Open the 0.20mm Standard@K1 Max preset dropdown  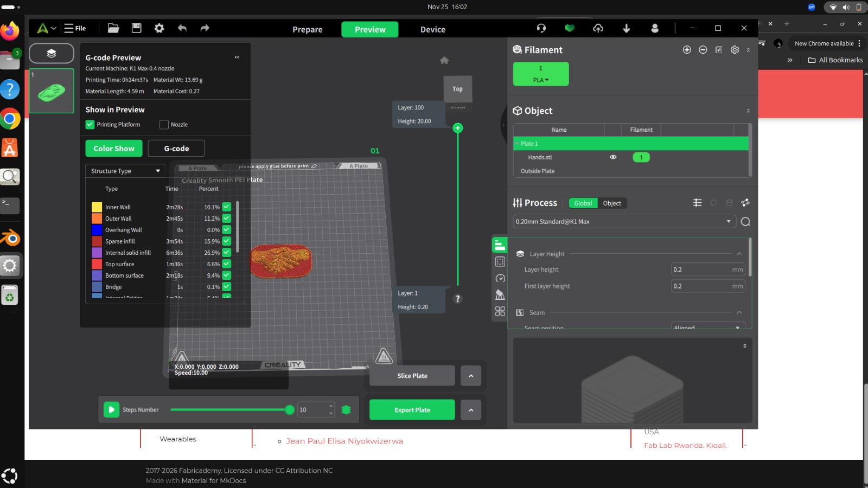click(624, 222)
